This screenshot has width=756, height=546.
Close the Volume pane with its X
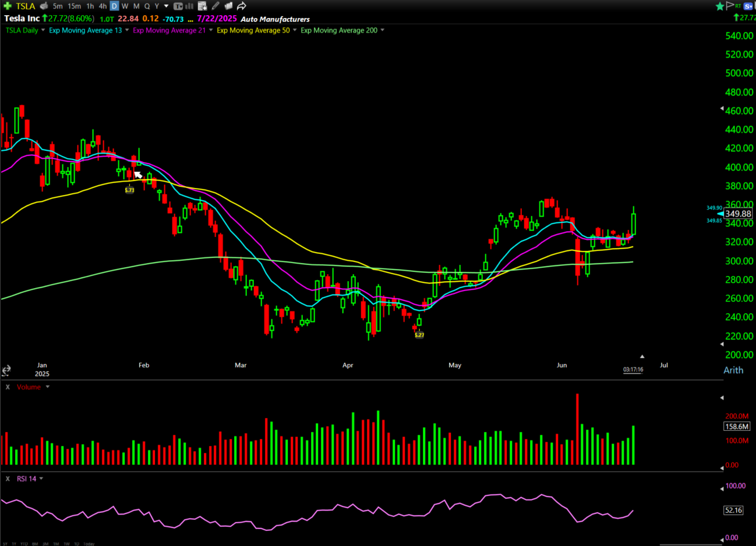click(x=8, y=387)
